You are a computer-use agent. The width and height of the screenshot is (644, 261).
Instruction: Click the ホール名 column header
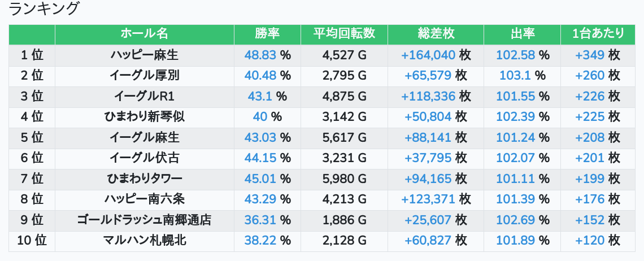(x=144, y=34)
